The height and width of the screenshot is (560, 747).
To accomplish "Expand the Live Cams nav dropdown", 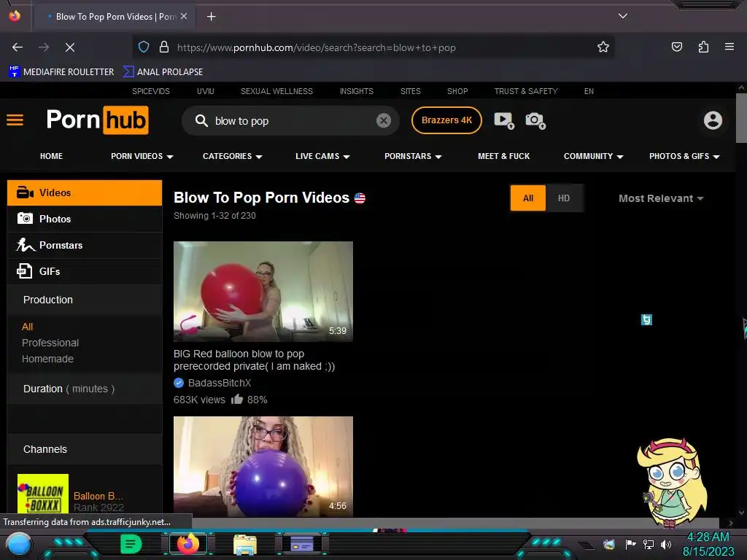I will (322, 156).
